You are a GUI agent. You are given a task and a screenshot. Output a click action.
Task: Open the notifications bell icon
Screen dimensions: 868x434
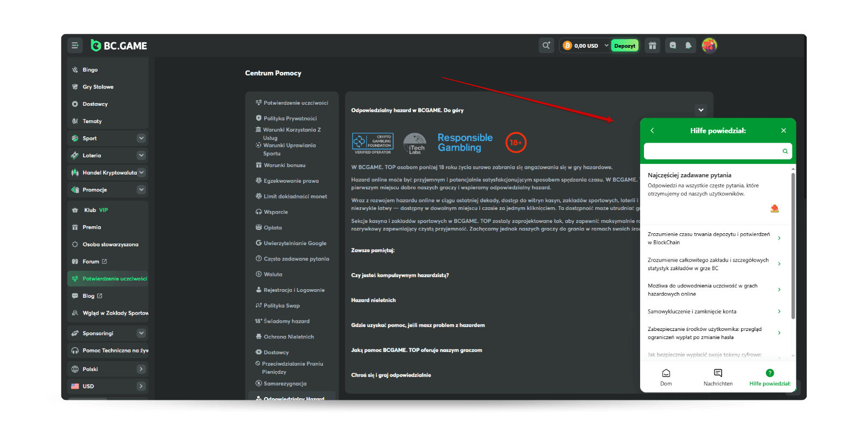[x=688, y=46]
